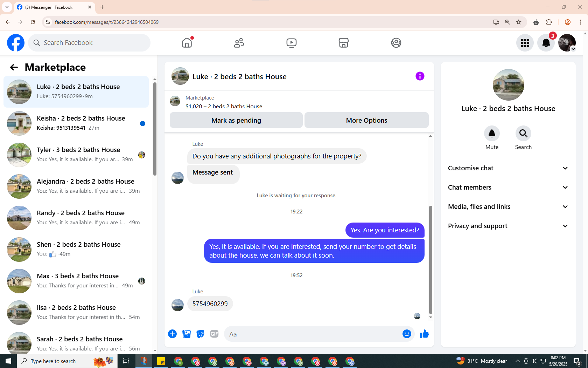
Task: Search in conversation magnifier icon
Action: [523, 134]
